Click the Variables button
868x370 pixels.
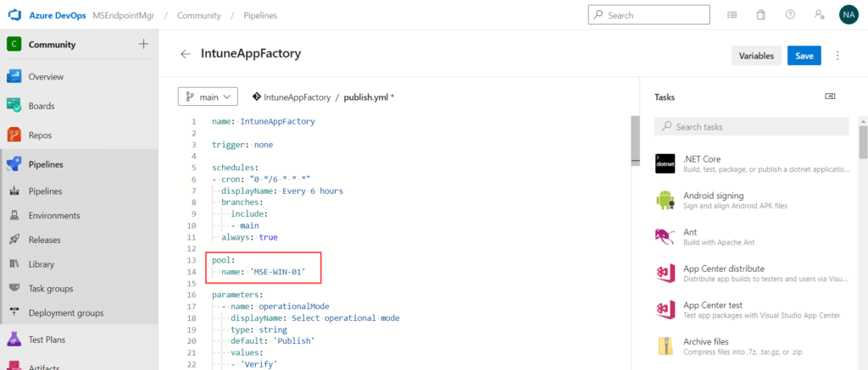[x=756, y=55]
